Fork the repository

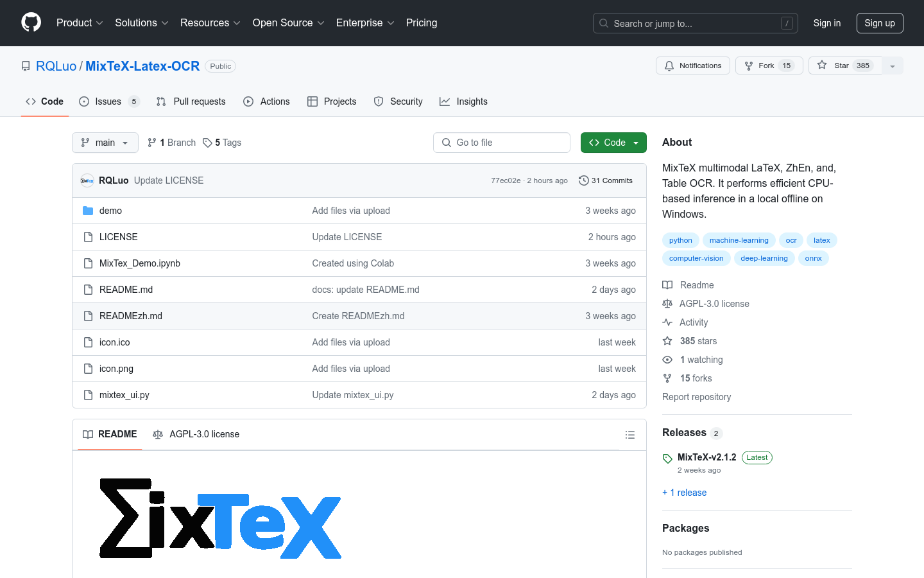[x=769, y=66]
